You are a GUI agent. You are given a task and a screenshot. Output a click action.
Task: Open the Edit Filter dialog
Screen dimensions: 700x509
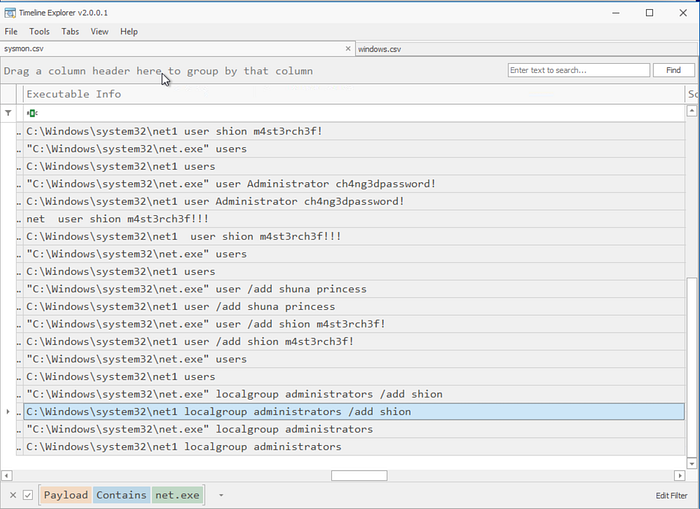671,496
